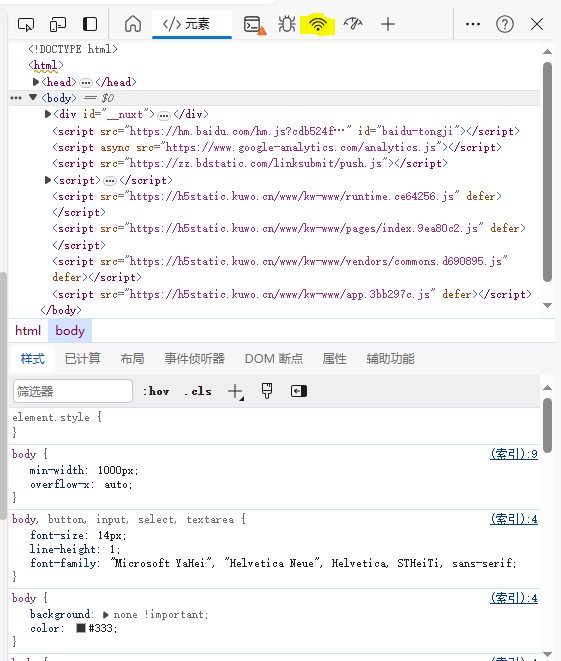Switch to the 已计算 Computed tab
Viewport: 561px width, 661px height.
pyautogui.click(x=83, y=359)
